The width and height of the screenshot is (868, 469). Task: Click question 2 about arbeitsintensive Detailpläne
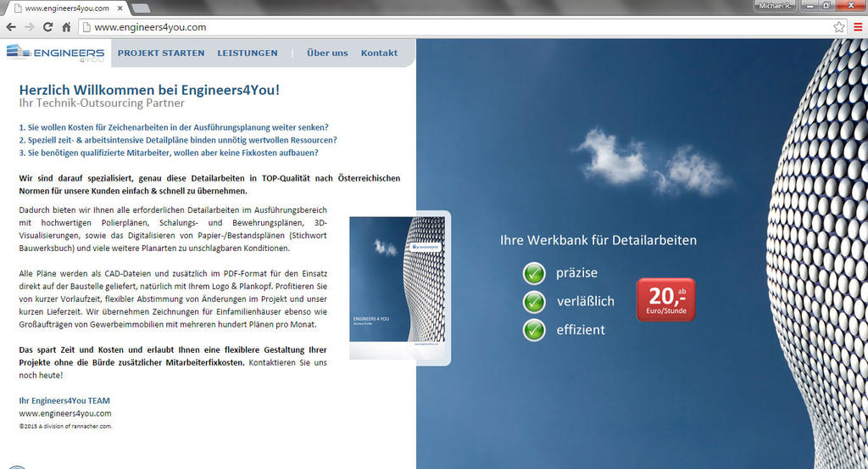pos(178,140)
